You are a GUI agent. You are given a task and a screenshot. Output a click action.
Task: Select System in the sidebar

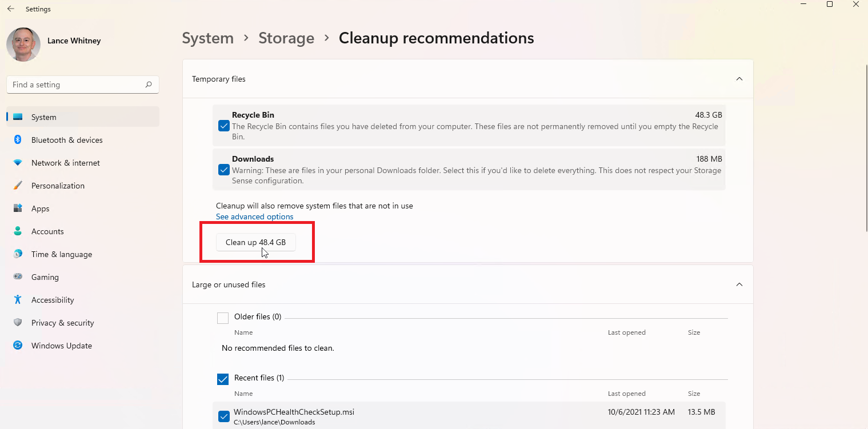[x=83, y=117]
